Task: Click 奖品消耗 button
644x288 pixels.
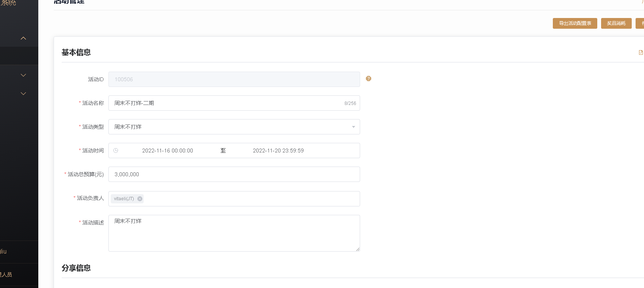Action: (616, 23)
